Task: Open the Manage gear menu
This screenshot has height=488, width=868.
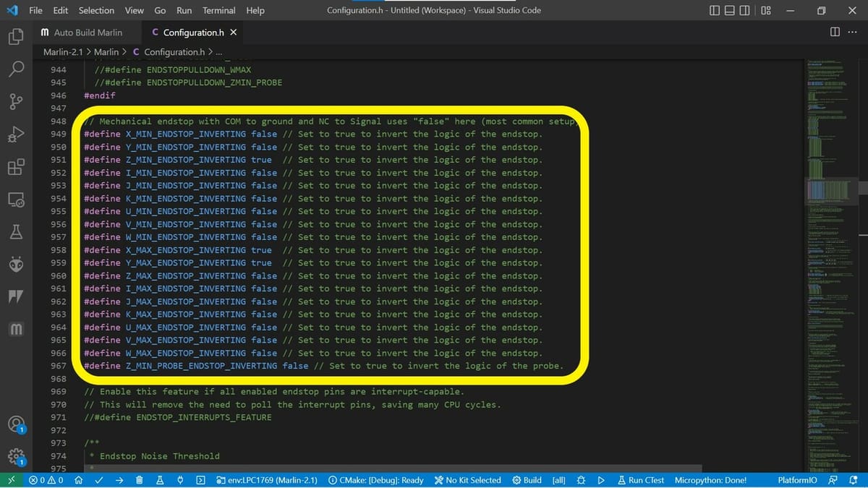Action: click(x=16, y=457)
